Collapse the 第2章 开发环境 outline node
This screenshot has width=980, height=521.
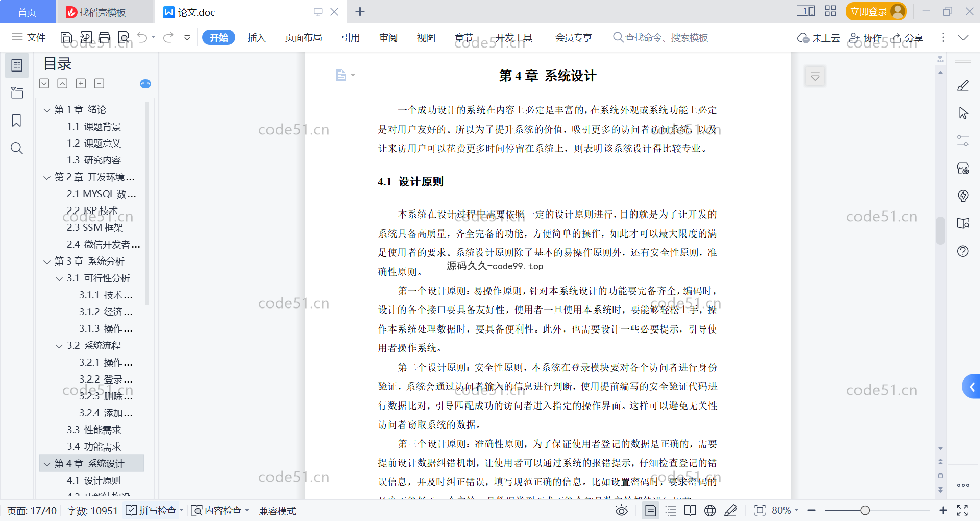click(47, 177)
